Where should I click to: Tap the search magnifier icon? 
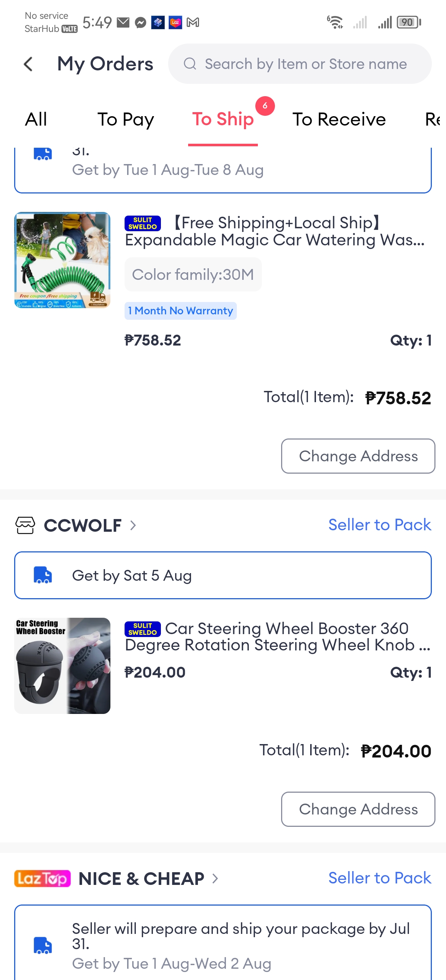click(190, 64)
